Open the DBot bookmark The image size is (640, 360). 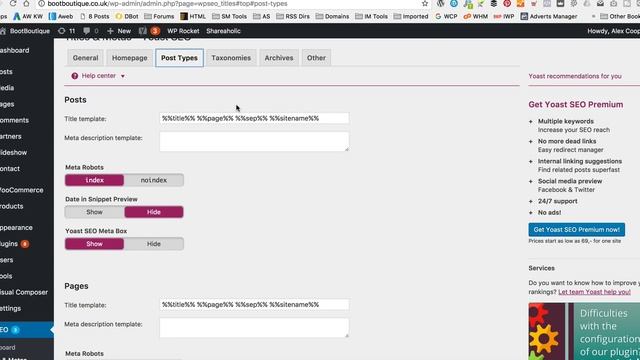point(127,16)
